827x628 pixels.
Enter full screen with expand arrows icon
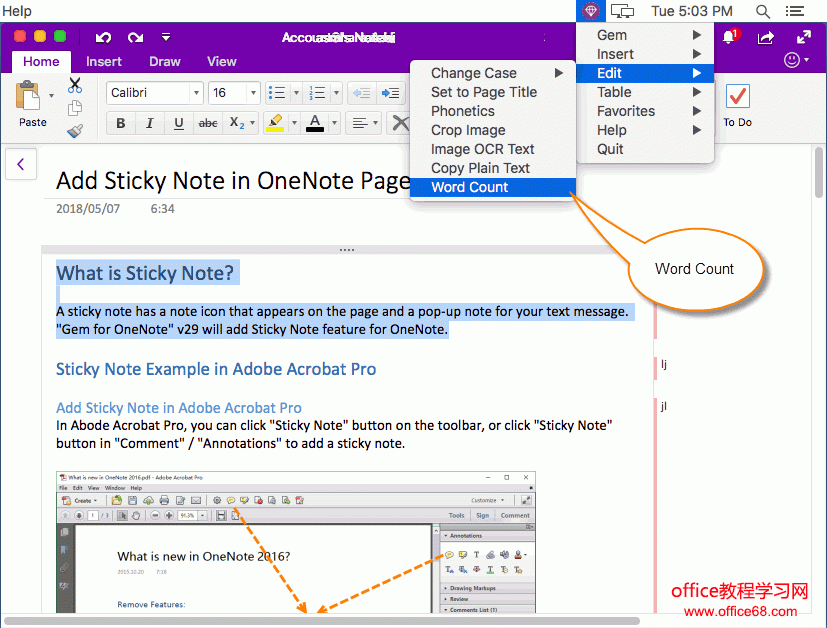[x=804, y=37]
